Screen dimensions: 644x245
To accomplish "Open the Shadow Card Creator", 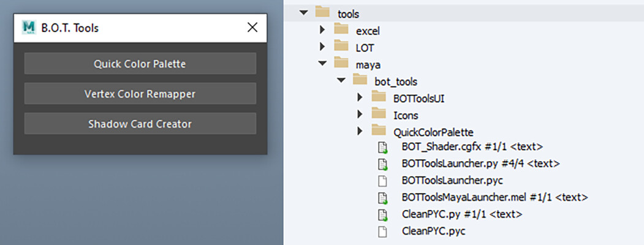I will (140, 124).
